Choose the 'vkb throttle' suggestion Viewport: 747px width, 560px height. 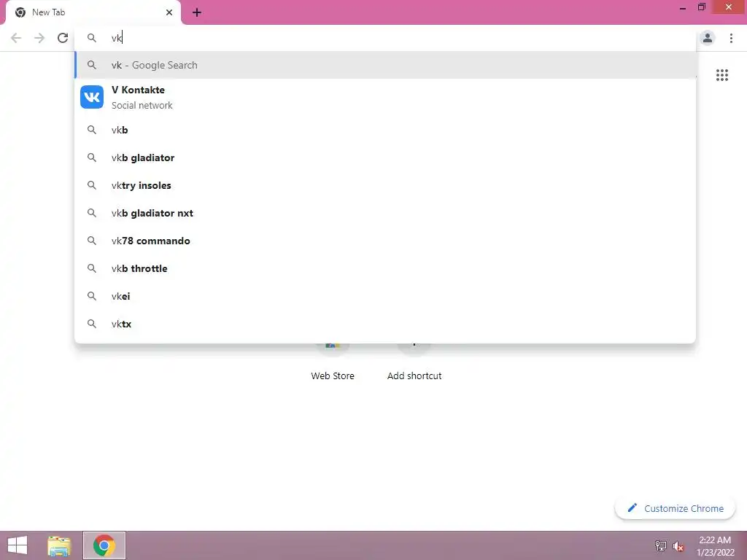pyautogui.click(x=385, y=268)
